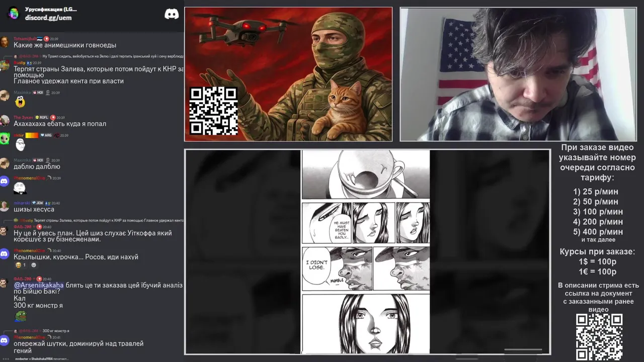Click HOI tag on 'даблю далблю' message
The width and height of the screenshot is (644, 362).
point(38,160)
